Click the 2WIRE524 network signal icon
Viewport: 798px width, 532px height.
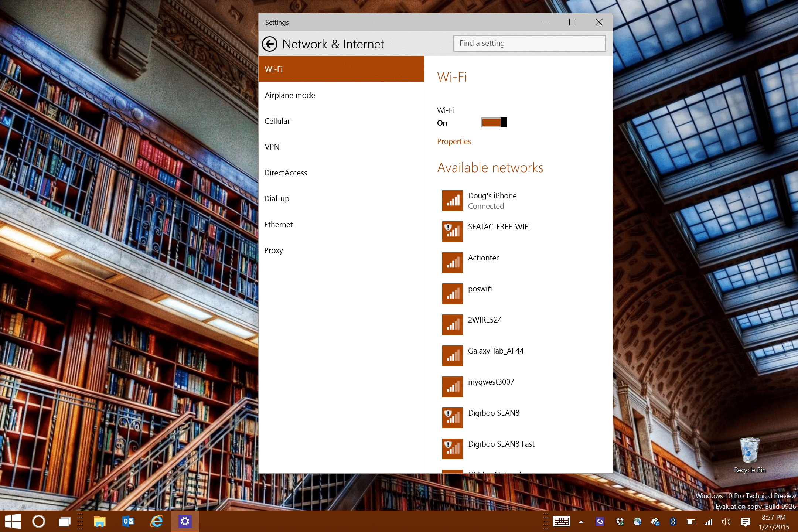tap(452, 325)
